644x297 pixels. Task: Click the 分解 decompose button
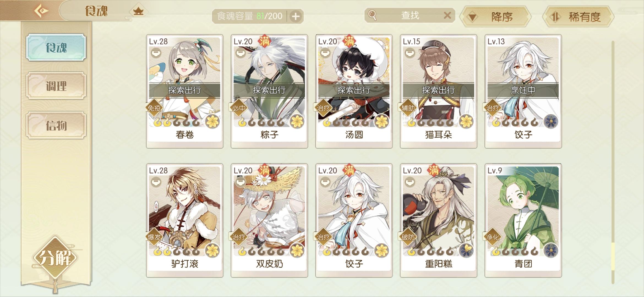point(55,258)
